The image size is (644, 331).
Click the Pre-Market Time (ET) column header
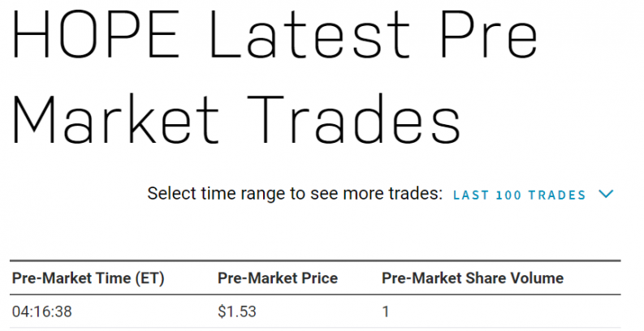[x=88, y=278]
